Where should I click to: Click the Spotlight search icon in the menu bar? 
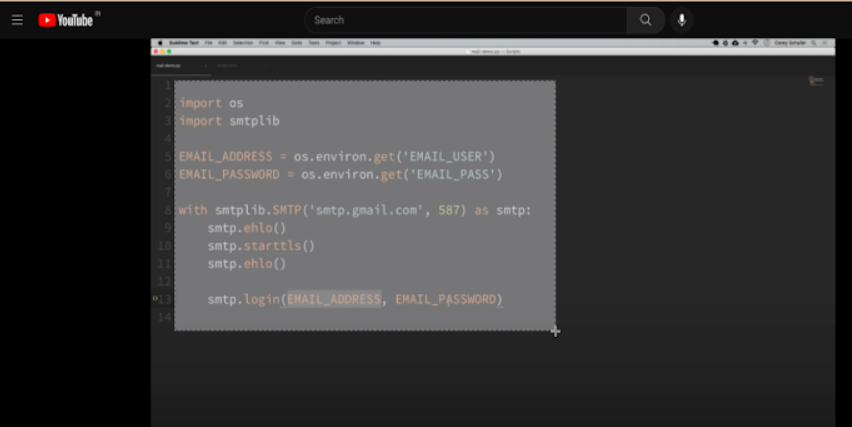click(811, 43)
